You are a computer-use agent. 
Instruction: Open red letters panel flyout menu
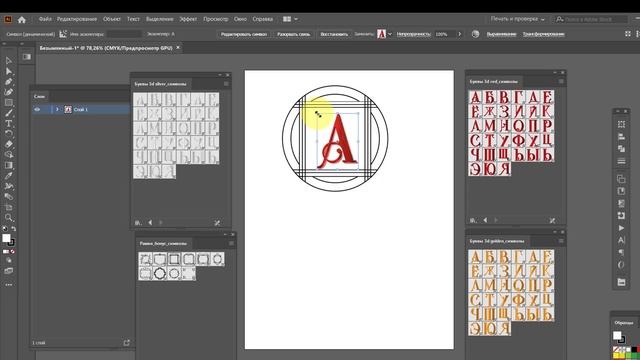pyautogui.click(x=561, y=82)
